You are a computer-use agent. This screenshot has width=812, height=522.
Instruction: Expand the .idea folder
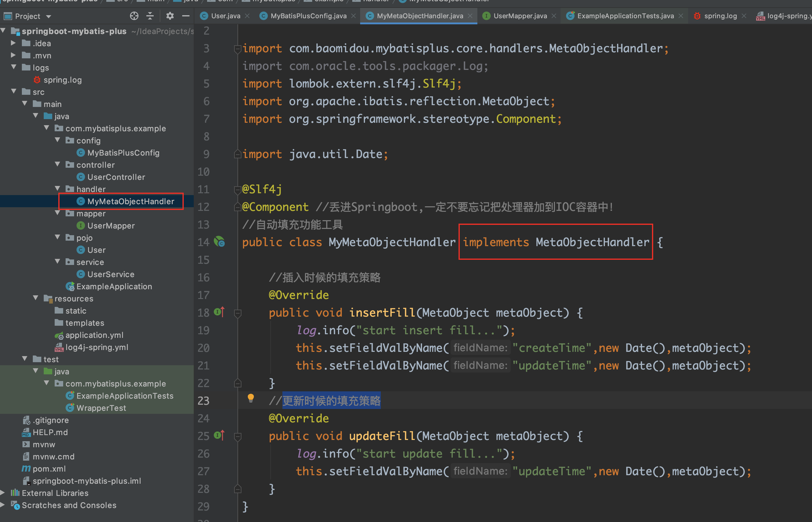pyautogui.click(x=13, y=43)
